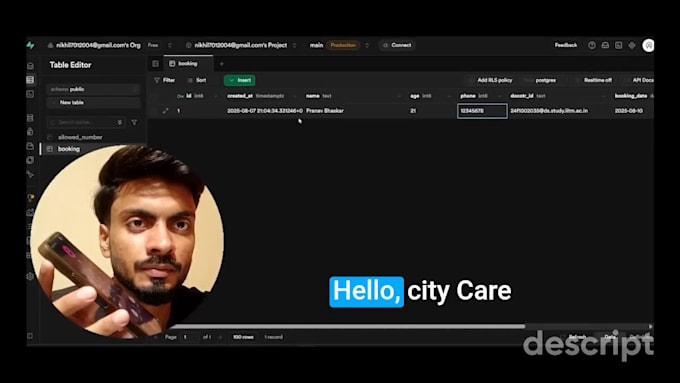Click the project name in header
This screenshot has width=680, height=383.
pyautogui.click(x=241, y=45)
